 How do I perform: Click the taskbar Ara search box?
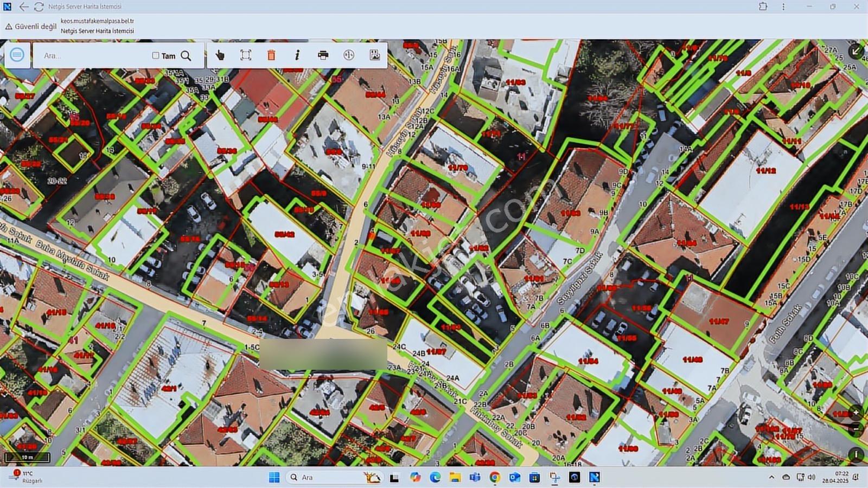(x=335, y=477)
